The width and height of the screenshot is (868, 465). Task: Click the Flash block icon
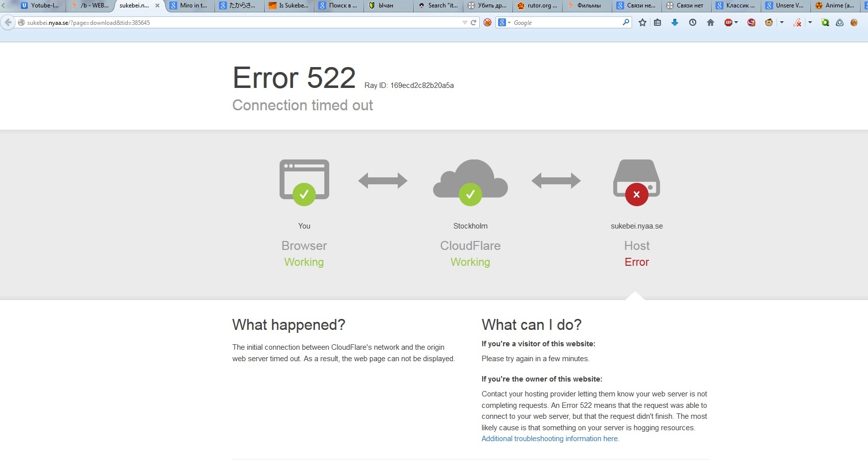point(797,22)
